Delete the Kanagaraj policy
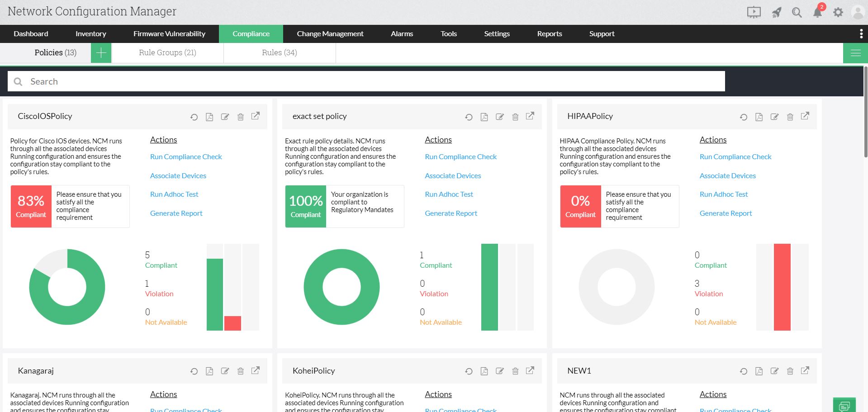Image resolution: width=868 pixels, height=412 pixels. 241,372
